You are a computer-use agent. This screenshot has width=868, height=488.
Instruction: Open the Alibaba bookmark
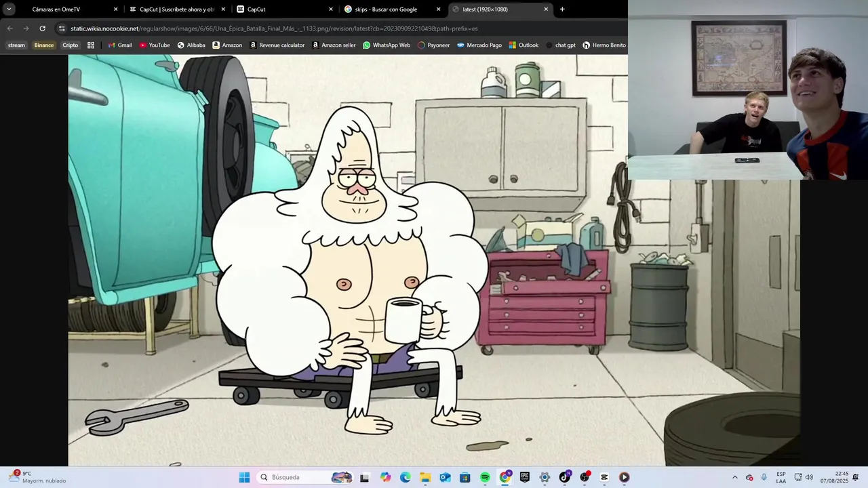tap(191, 45)
